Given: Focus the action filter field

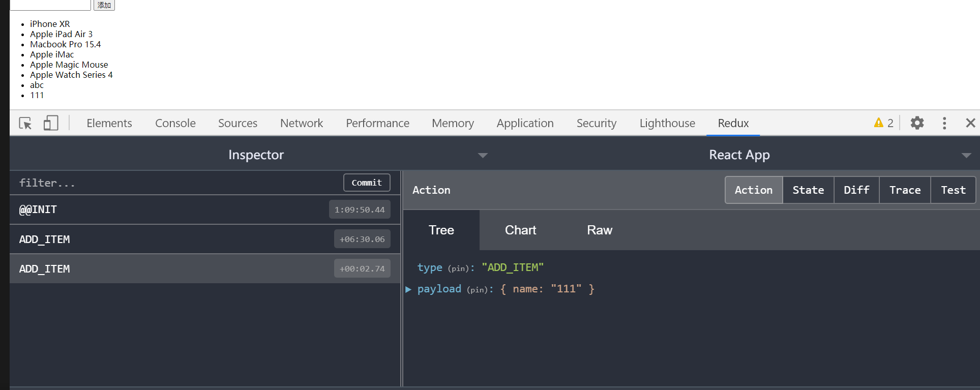Looking at the screenshot, I should 175,183.
